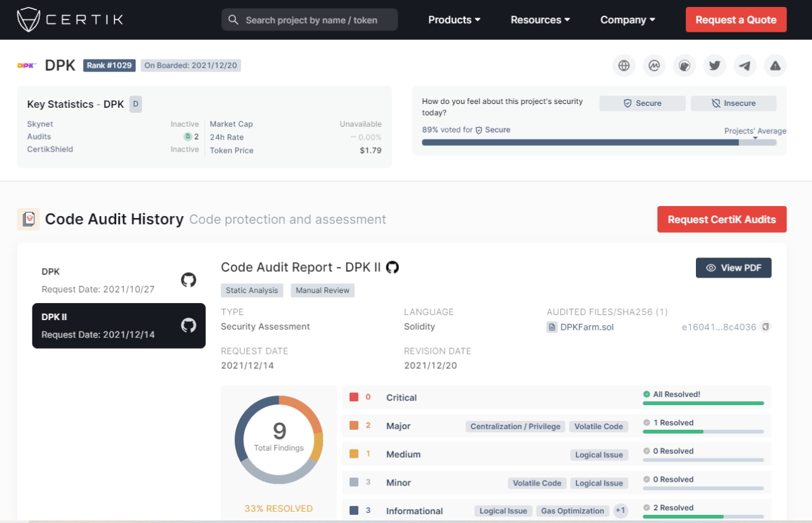Expand the +1 extra tags in Informational row
The height and width of the screenshot is (523, 812).
[620, 511]
